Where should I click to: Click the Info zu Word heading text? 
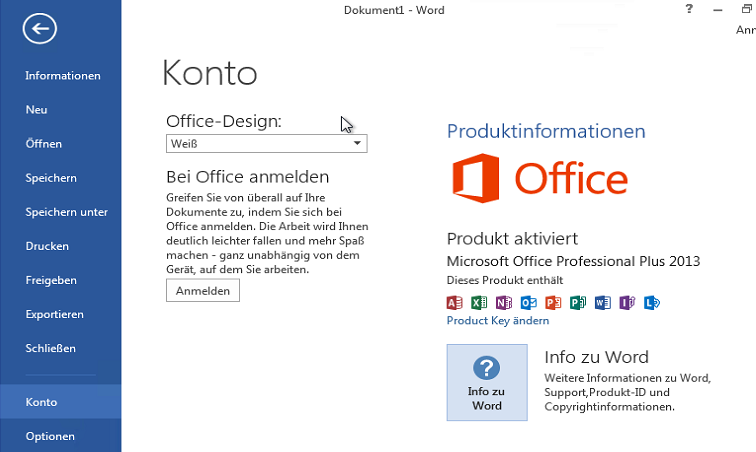pyautogui.click(x=596, y=357)
